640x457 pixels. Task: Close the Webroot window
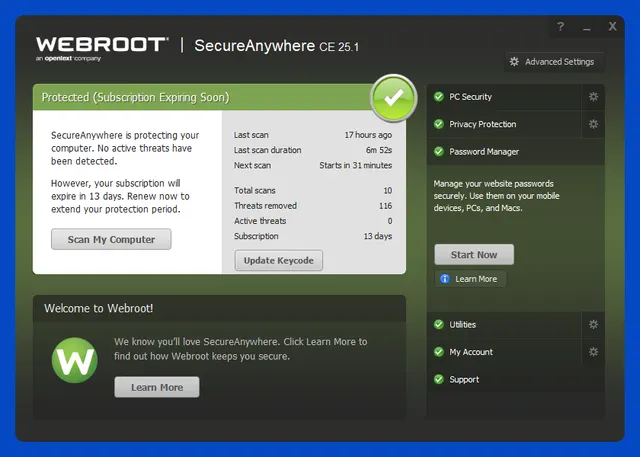click(612, 27)
